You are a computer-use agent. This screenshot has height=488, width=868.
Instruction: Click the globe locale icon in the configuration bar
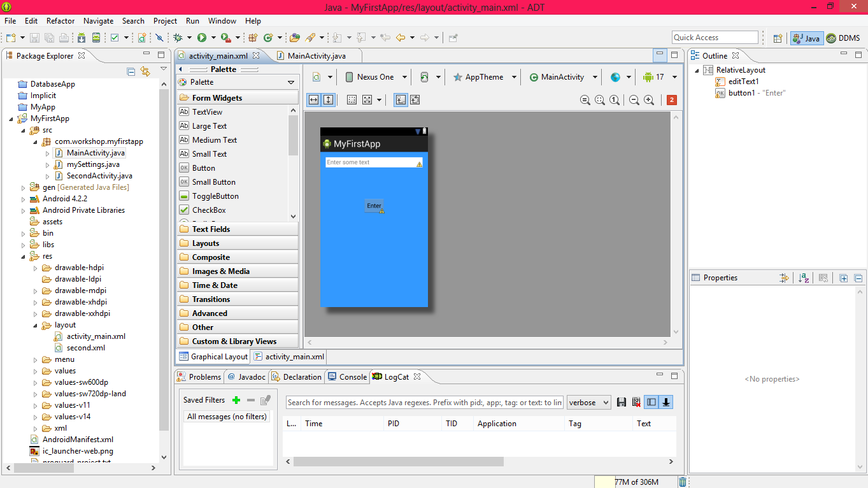point(615,76)
